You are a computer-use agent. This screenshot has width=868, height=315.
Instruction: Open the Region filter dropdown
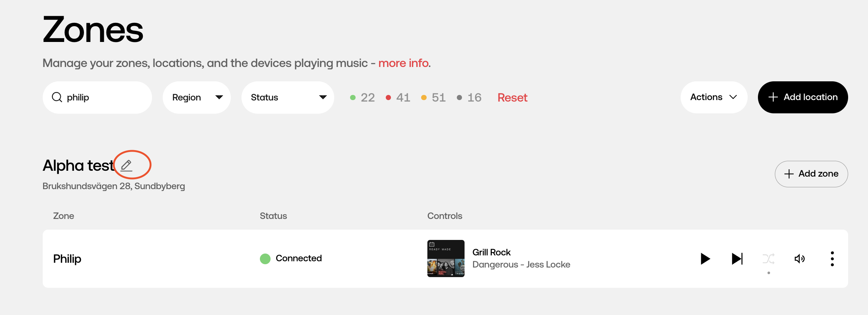coord(197,98)
